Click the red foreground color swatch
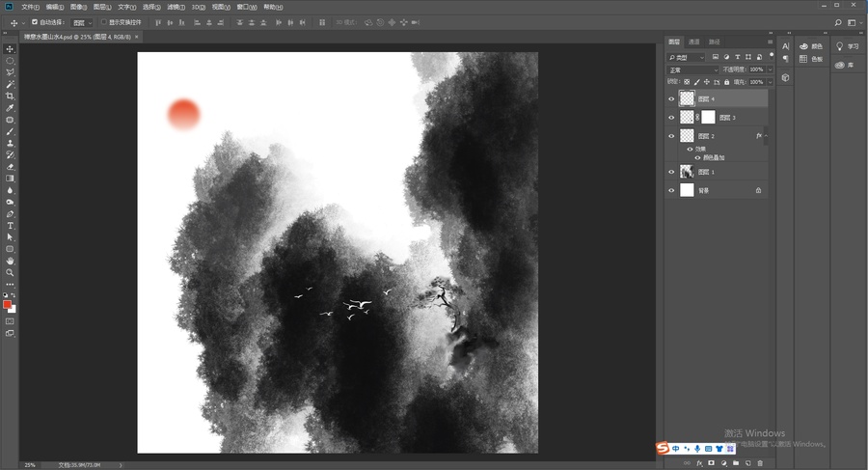Viewport: 868px width, 470px height. pos(7,304)
